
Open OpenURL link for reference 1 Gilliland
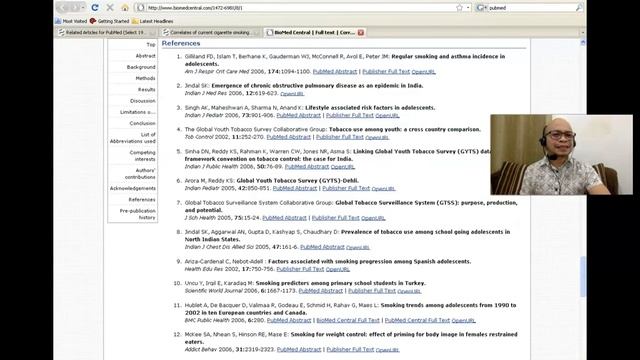(x=423, y=72)
